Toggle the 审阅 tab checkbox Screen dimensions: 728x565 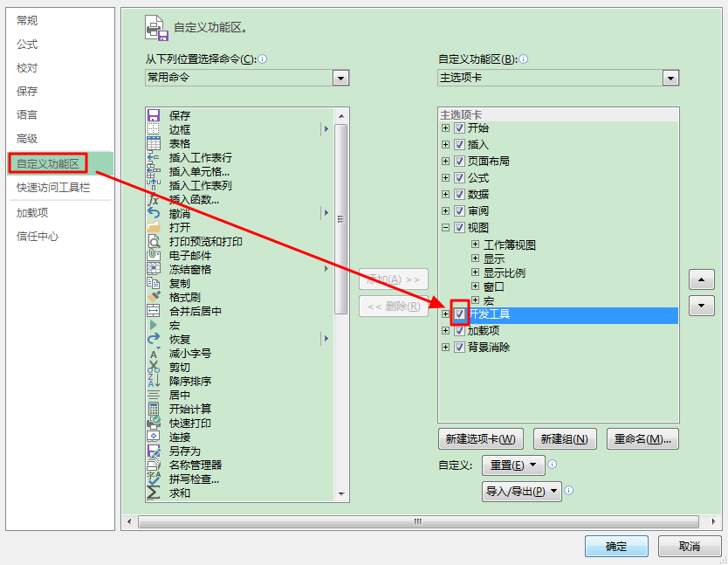click(459, 211)
